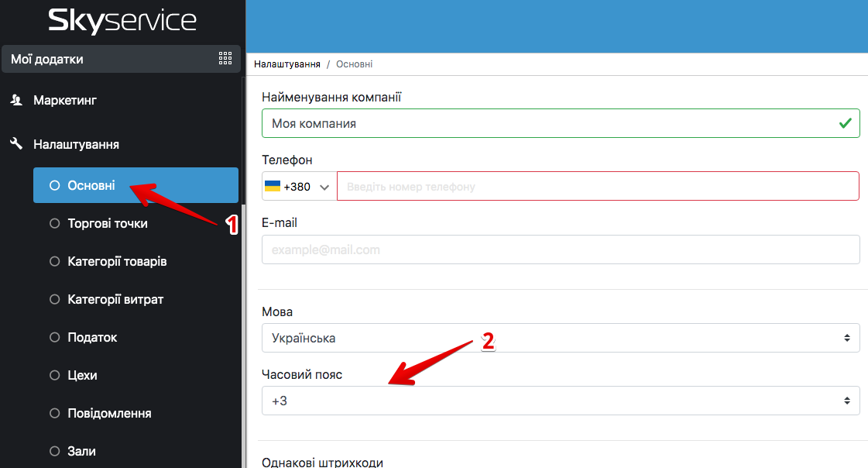Click the circle icon beside Торгові точки
868x468 pixels.
coord(54,223)
